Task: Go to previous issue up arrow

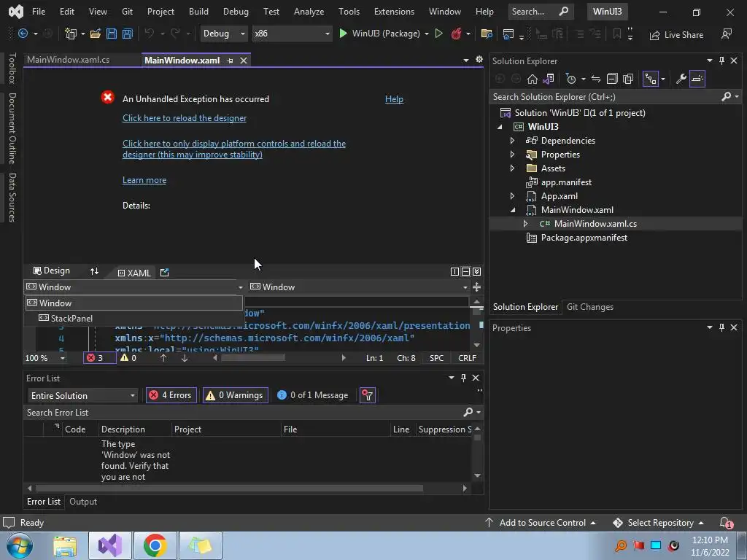Action: click(163, 357)
